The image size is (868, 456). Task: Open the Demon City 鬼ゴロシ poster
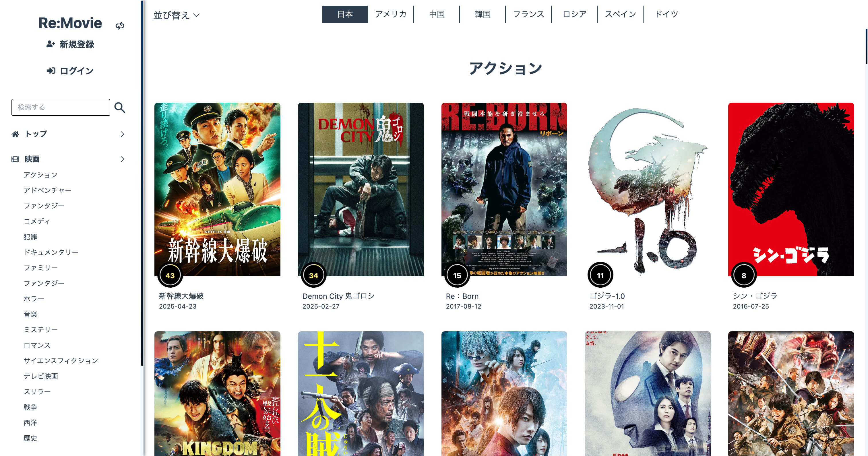(x=361, y=189)
